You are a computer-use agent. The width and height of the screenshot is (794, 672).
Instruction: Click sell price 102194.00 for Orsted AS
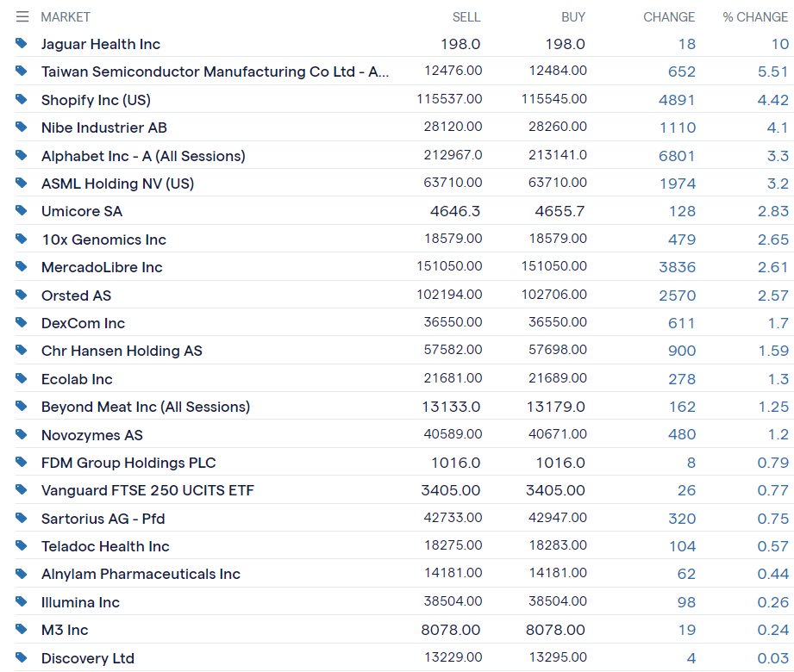click(449, 295)
